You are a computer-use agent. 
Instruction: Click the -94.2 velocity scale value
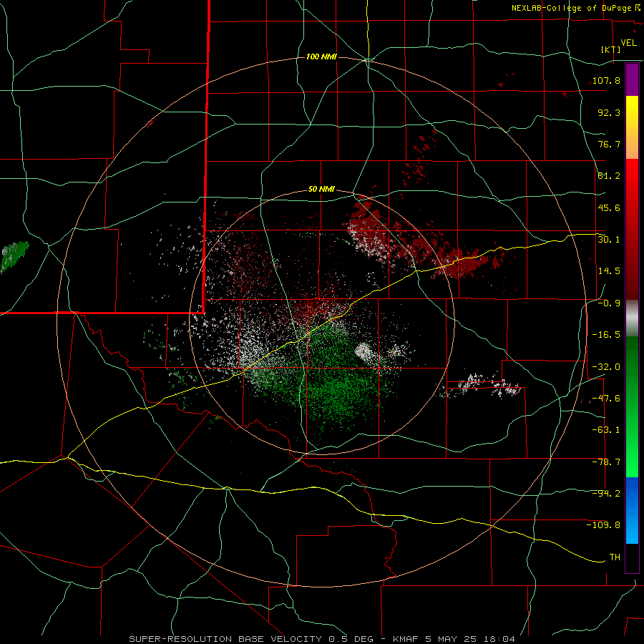[606, 494]
